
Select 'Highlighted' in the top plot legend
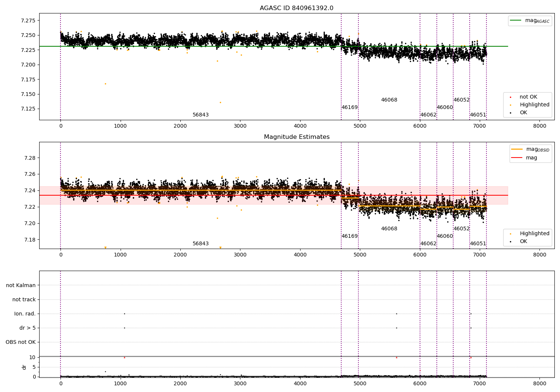[535, 105]
